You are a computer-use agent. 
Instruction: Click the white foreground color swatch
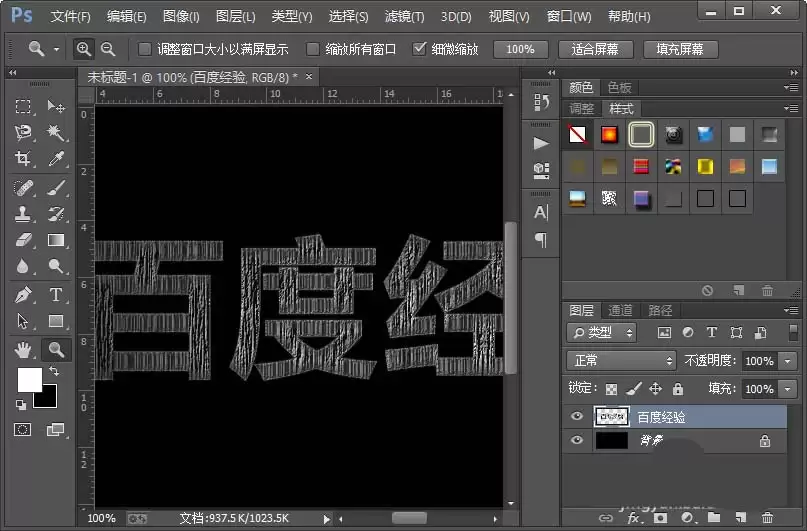[28, 380]
